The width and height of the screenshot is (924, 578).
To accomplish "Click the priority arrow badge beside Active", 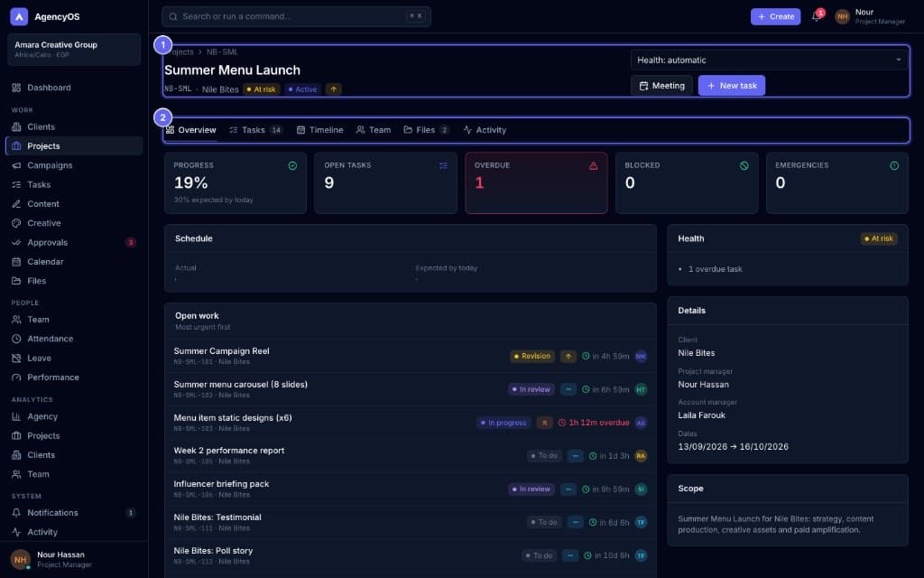I will [334, 89].
